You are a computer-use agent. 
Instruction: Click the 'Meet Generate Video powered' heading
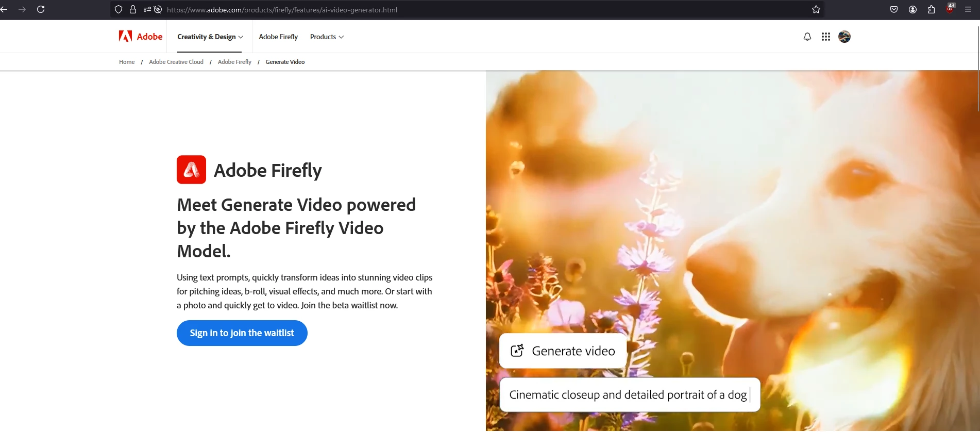click(x=296, y=228)
